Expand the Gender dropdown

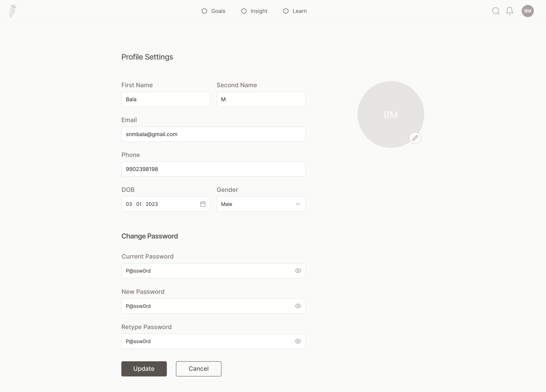tap(260, 204)
